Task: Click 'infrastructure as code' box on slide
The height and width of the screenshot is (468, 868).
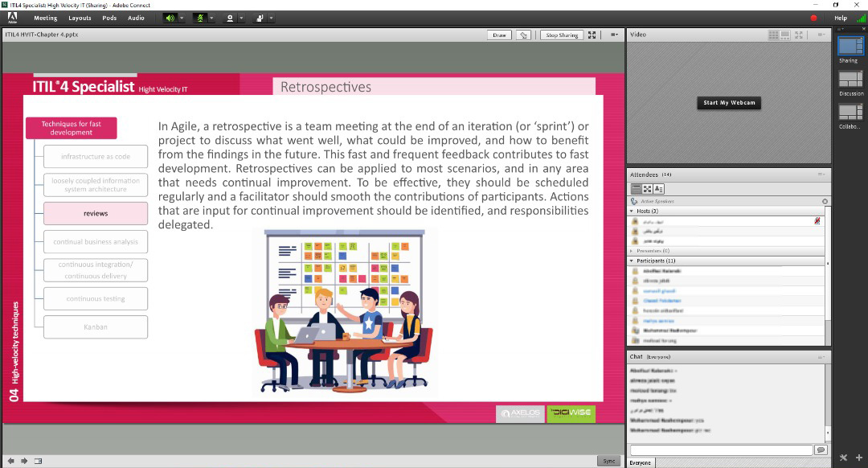Action: (x=96, y=157)
